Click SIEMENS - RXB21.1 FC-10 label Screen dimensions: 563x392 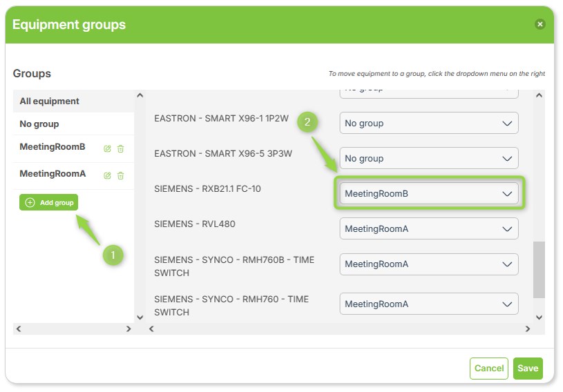click(207, 188)
